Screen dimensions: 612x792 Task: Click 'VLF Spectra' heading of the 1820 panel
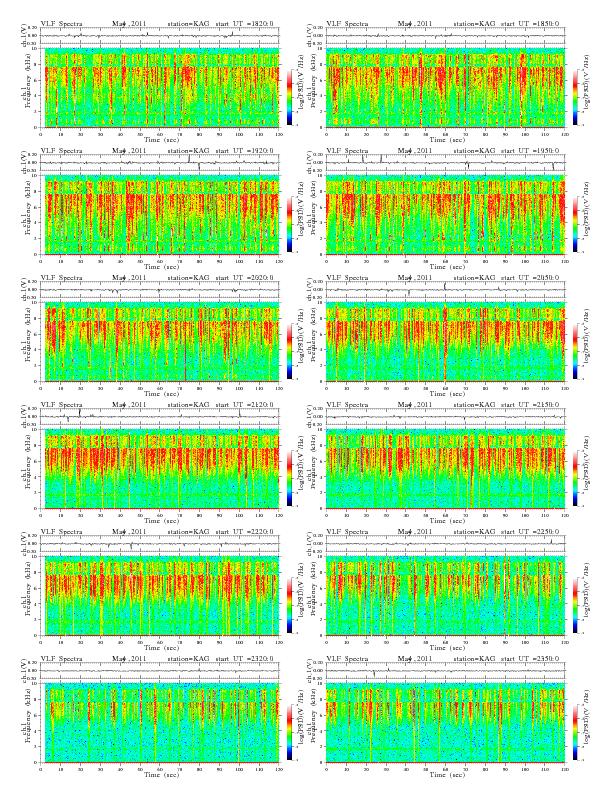pyautogui.click(x=61, y=23)
